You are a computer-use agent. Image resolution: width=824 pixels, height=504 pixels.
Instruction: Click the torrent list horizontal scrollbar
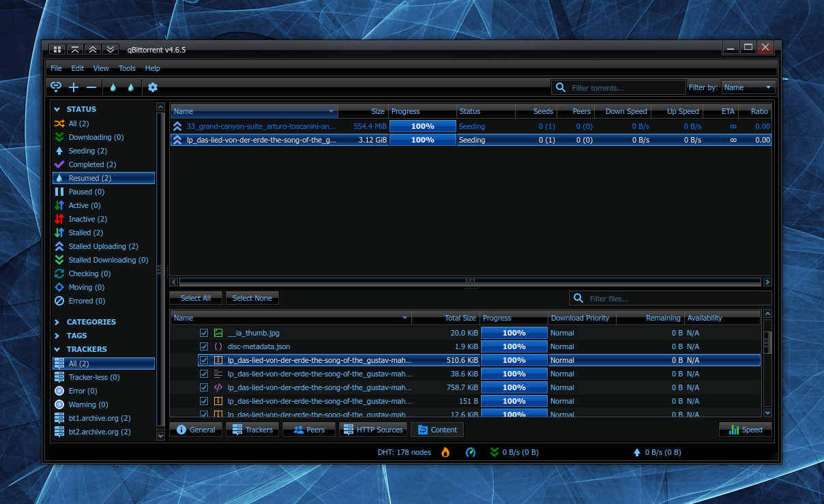470,282
